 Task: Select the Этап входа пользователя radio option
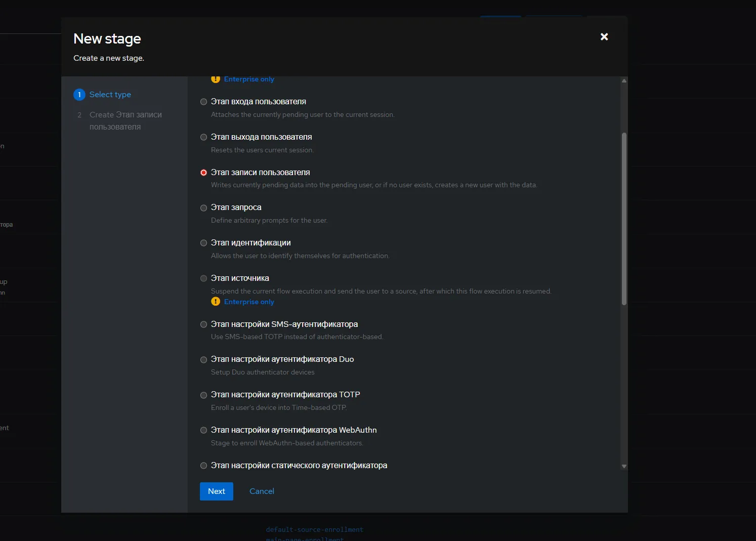pyautogui.click(x=203, y=102)
